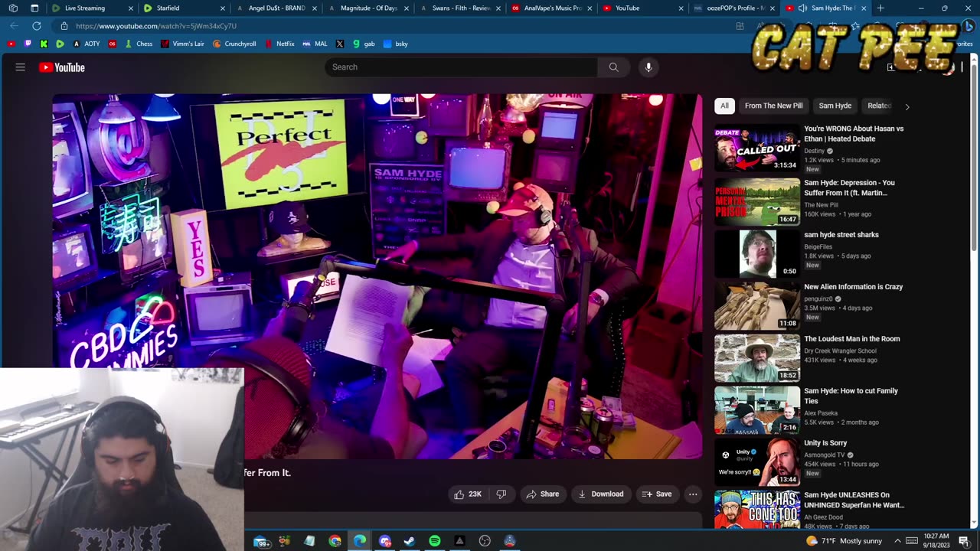Like the video with 23K thumbs up

pos(468,494)
